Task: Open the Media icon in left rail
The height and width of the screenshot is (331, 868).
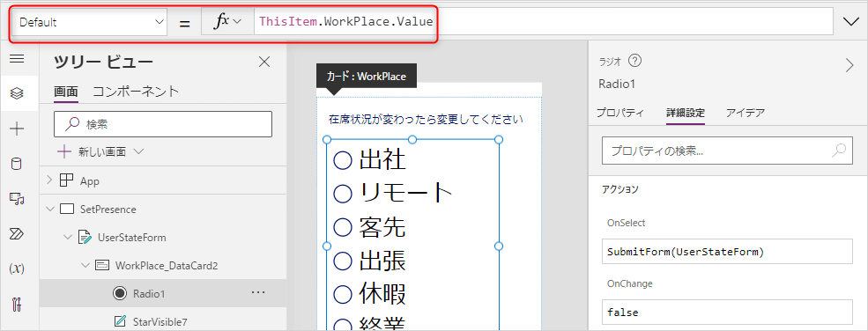Action: pyautogui.click(x=17, y=198)
